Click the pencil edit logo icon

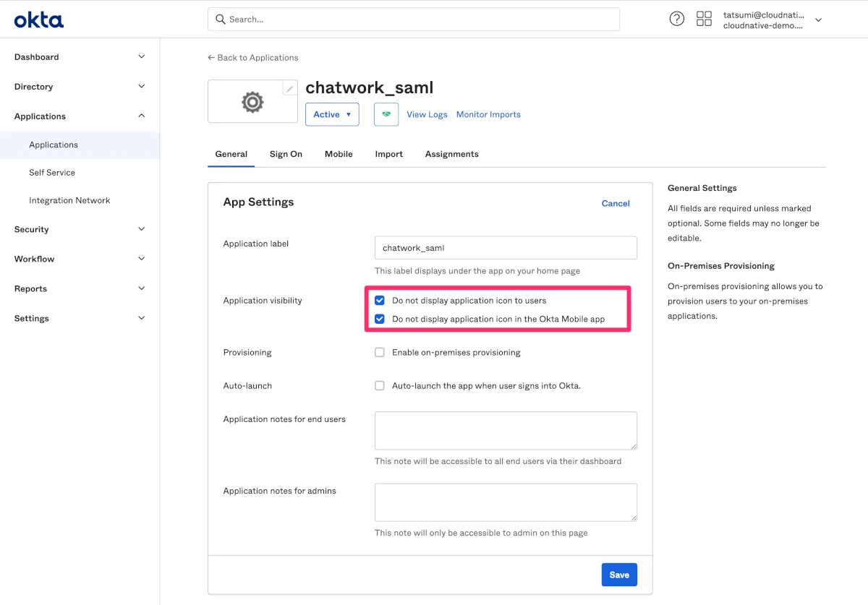289,88
